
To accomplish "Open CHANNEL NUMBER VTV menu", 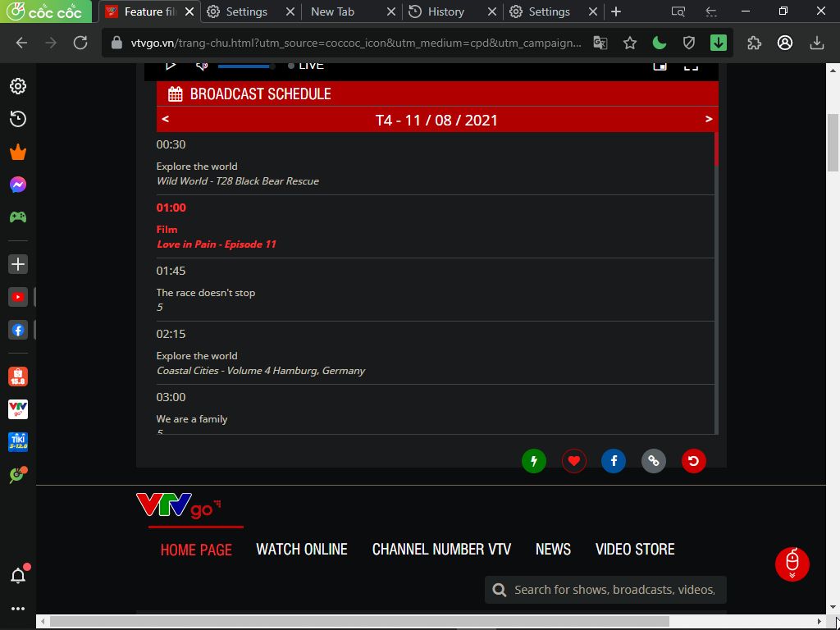I will pyautogui.click(x=441, y=550).
